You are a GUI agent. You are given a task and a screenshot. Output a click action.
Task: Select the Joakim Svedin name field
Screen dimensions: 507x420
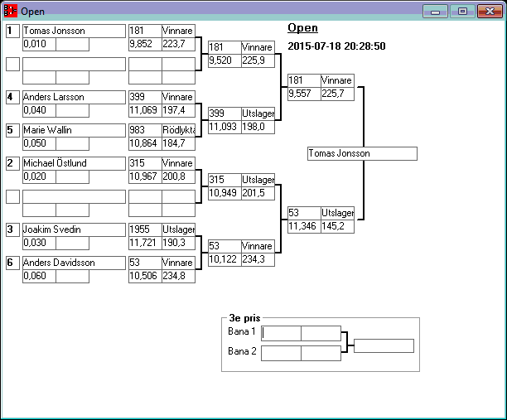71,230
